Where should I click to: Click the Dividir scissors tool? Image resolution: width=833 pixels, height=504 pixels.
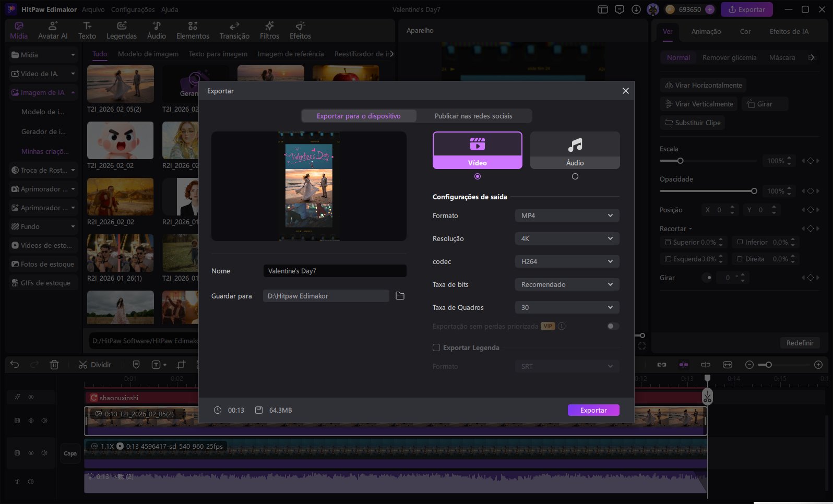(94, 365)
